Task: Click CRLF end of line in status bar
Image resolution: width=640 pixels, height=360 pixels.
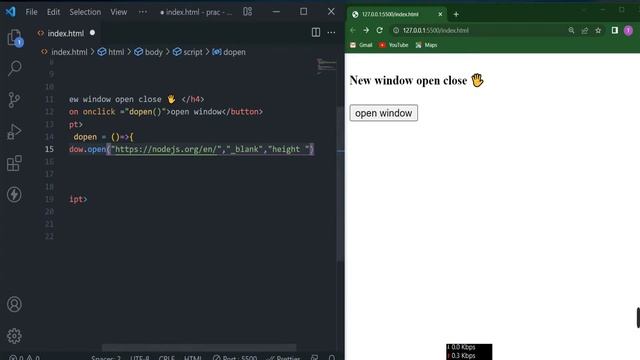Action: (x=167, y=358)
